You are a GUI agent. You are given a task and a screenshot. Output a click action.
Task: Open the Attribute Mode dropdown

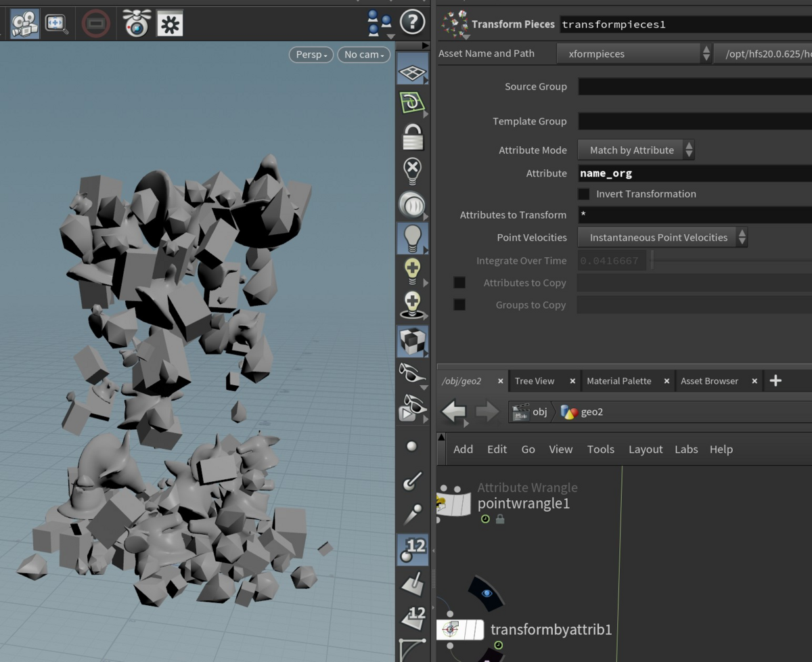[635, 150]
